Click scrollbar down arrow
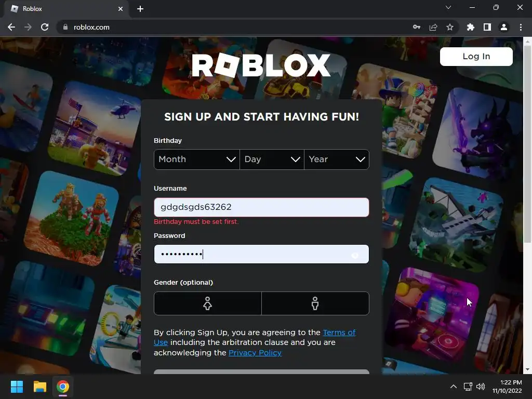This screenshot has height=399, width=532. click(527, 370)
